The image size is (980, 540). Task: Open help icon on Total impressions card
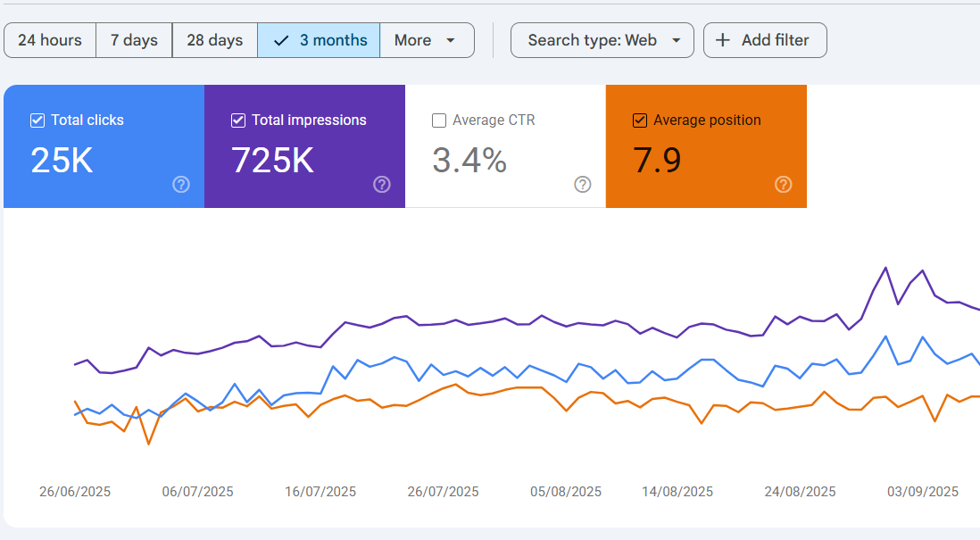382,185
